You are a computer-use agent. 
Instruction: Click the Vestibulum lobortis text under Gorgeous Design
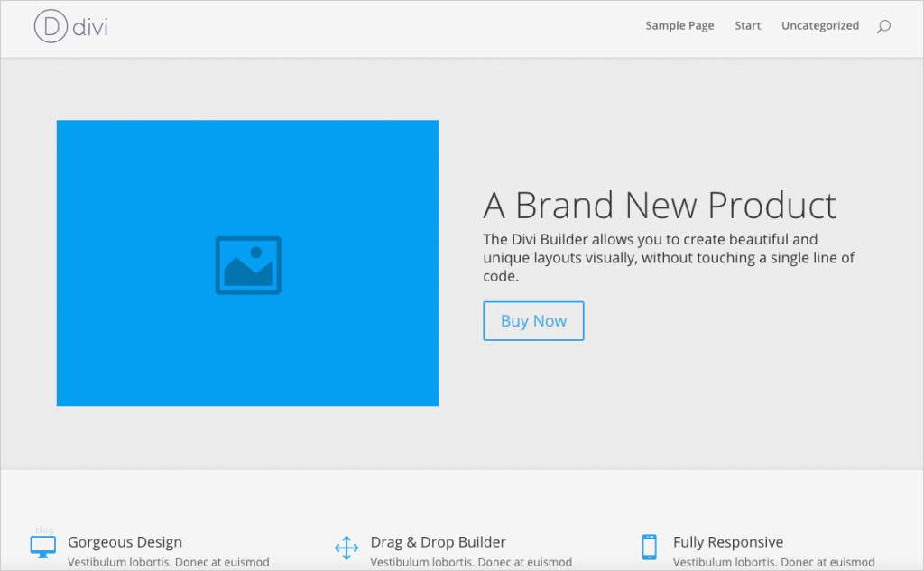pyautogui.click(x=169, y=562)
